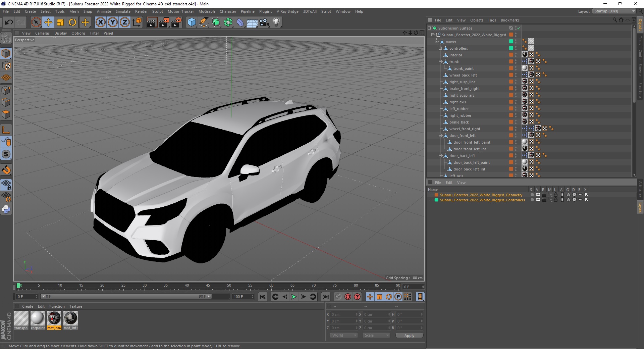Switch to Polygons mode
Screen dimensions: 644x349
click(6, 114)
